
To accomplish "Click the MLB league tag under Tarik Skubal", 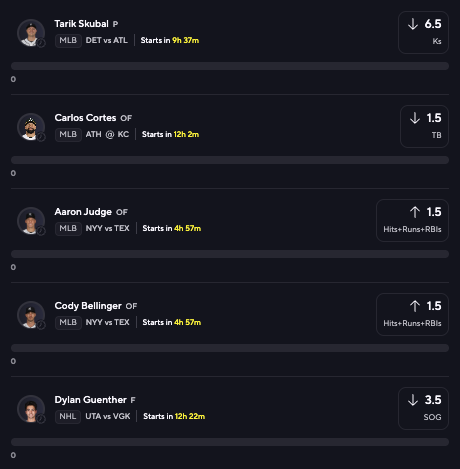I will tap(68, 41).
